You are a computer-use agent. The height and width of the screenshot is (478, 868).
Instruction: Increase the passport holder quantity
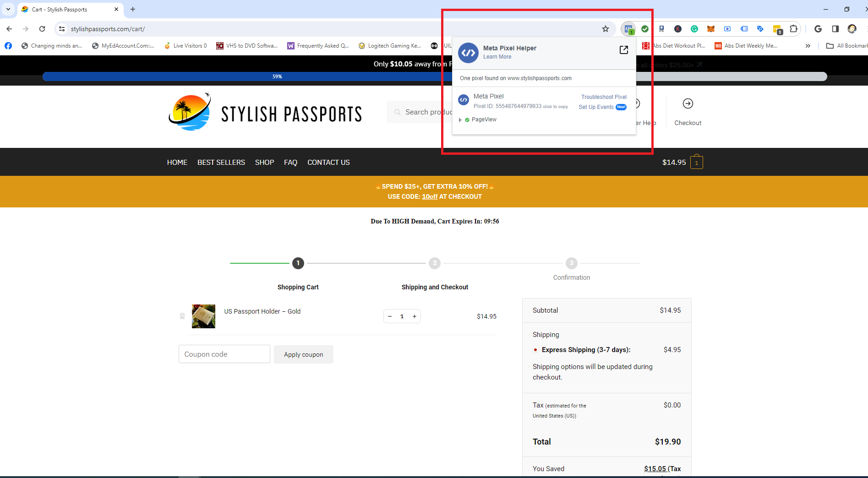415,316
